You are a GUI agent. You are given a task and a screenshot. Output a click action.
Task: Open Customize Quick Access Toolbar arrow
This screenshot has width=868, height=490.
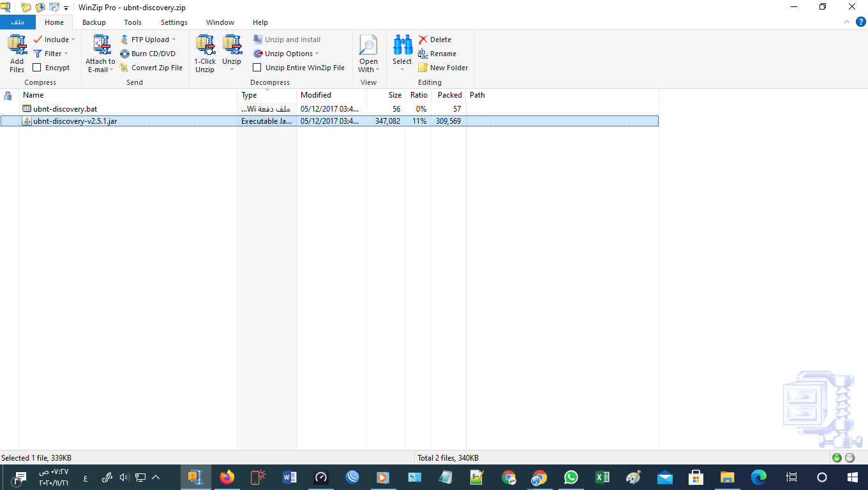66,8
